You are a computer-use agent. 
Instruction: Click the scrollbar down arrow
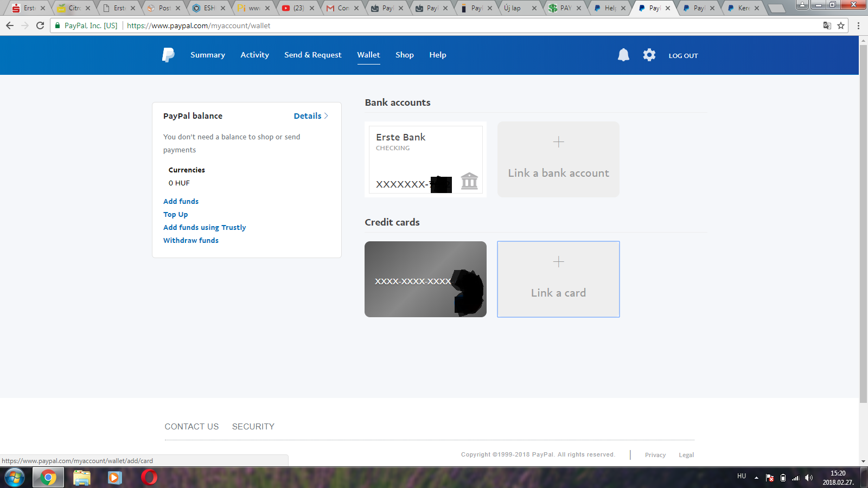click(863, 461)
